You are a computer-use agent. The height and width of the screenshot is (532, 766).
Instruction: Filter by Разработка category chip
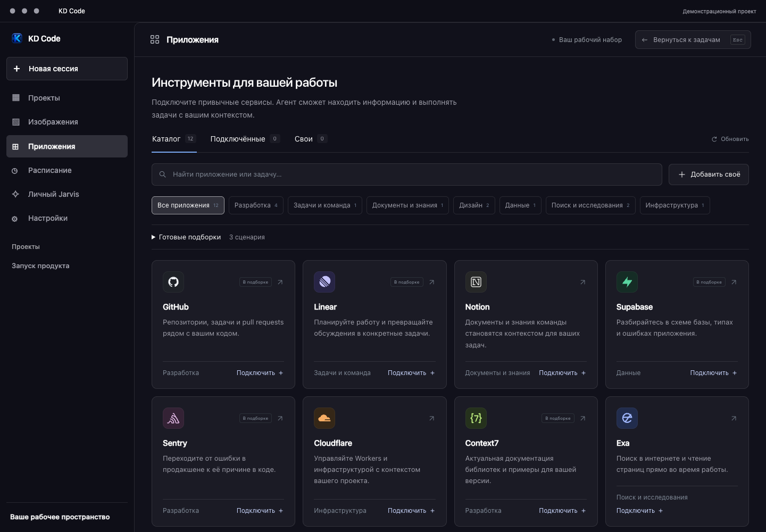click(256, 205)
